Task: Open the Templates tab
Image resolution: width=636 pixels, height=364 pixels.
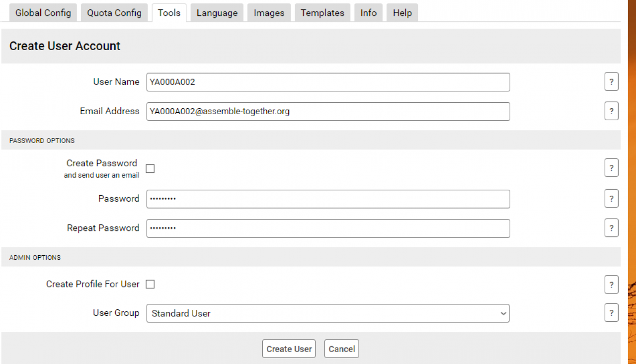Action: (322, 13)
